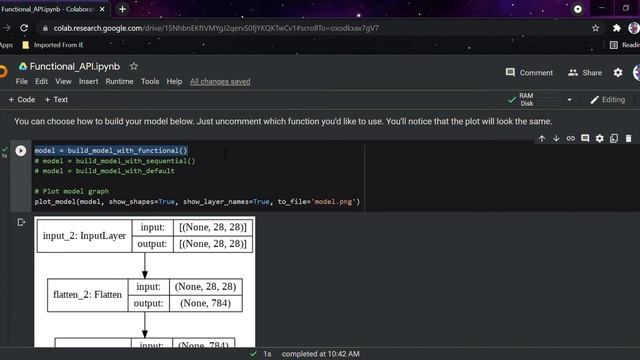This screenshot has height=360, width=640.
Task: Open Google Drive icon beside notebook title
Action: [23, 66]
